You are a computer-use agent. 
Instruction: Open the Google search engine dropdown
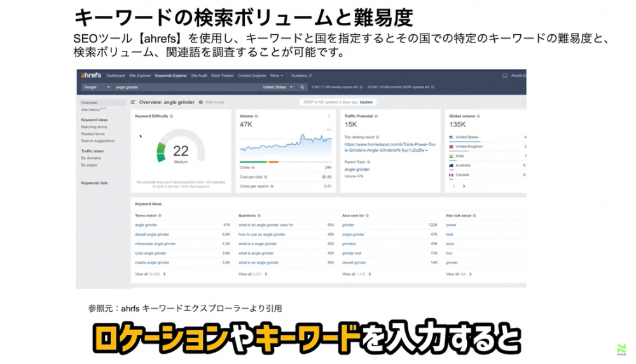click(97, 87)
